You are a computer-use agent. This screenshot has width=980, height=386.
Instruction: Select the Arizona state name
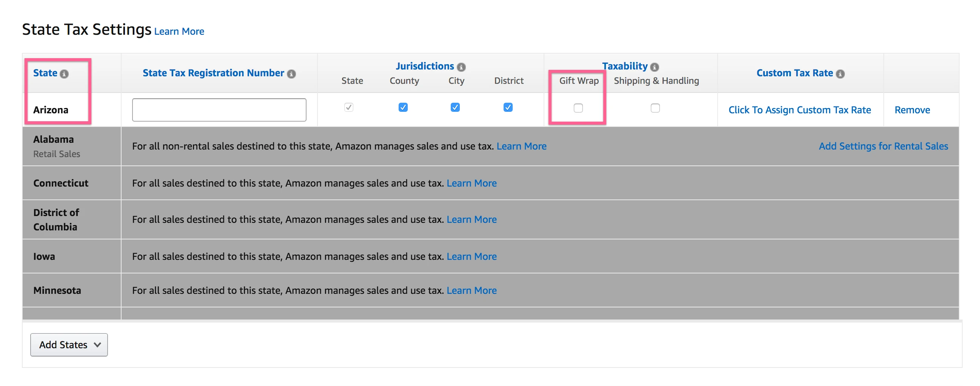pyautogui.click(x=51, y=110)
